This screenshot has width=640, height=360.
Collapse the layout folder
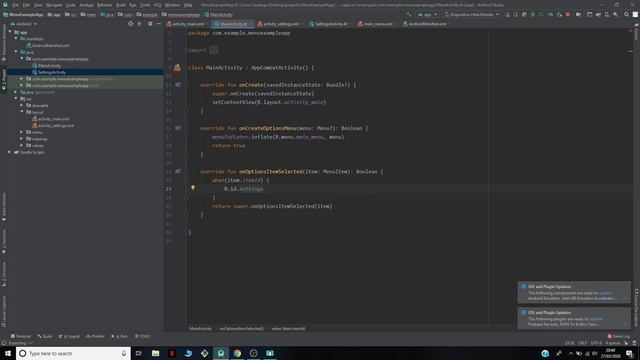pos(22,112)
